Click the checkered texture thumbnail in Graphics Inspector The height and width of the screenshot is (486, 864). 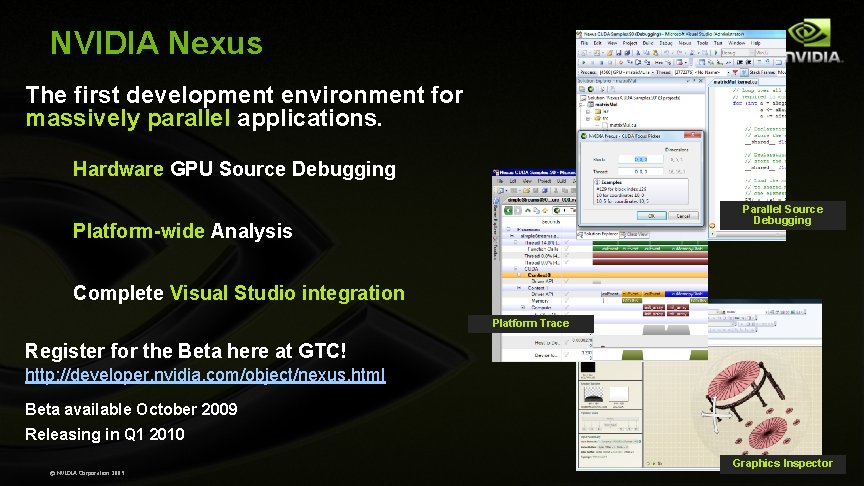593,393
